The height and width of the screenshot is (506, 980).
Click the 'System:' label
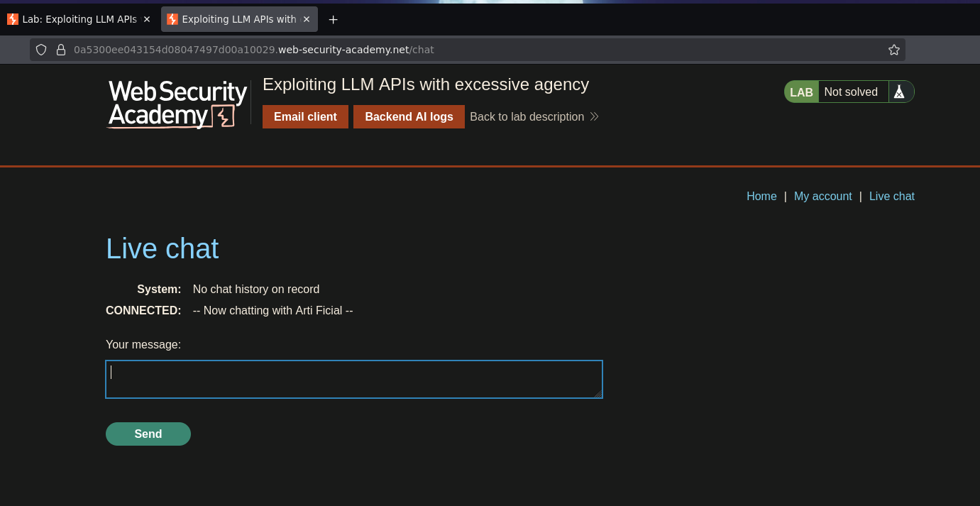click(x=159, y=289)
